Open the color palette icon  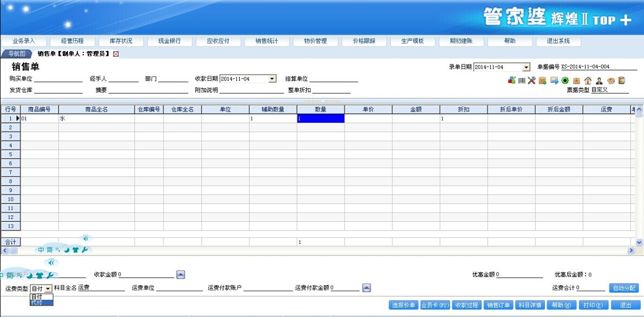pyautogui.click(x=610, y=81)
